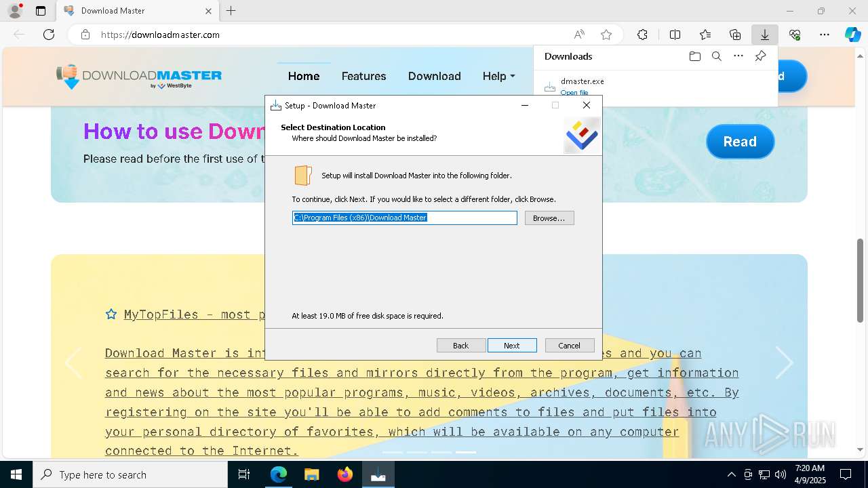The image size is (868, 488).
Task: Open Browser essentials icon
Action: (x=795, y=35)
